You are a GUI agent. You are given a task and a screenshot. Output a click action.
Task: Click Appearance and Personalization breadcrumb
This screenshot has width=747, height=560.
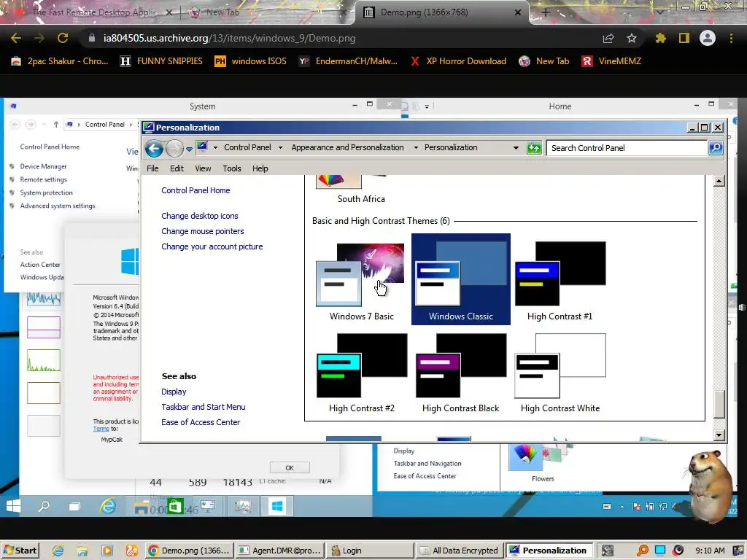pos(347,147)
